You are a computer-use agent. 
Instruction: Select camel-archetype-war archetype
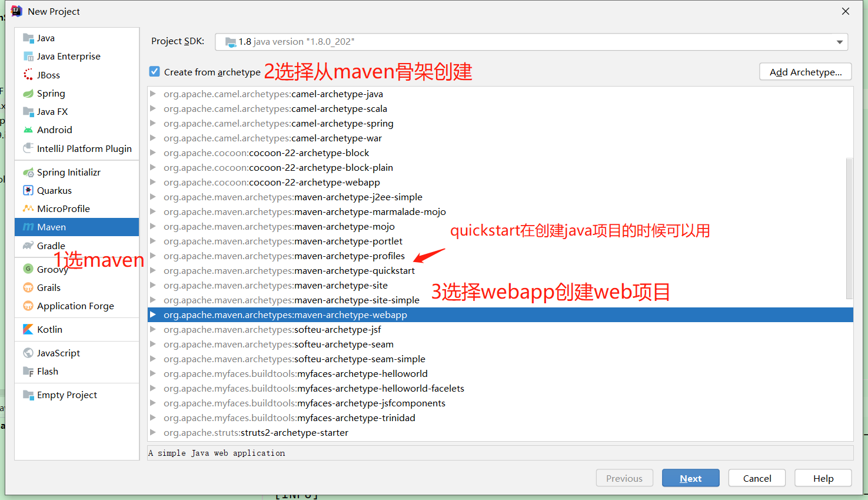point(500,138)
